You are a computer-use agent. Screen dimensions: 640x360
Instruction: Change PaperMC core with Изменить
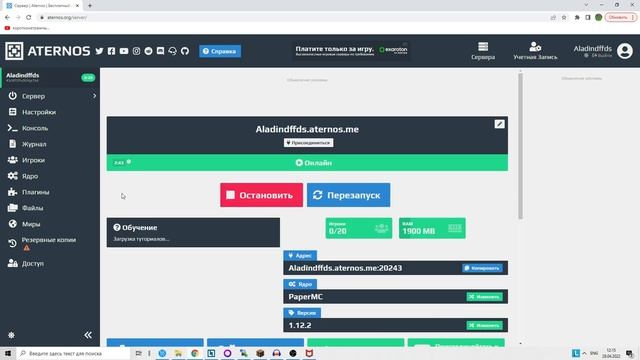[484, 297]
